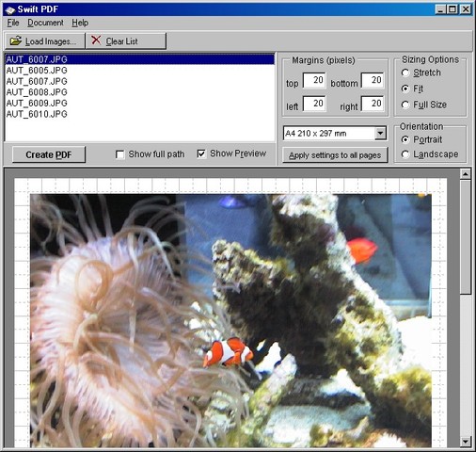Click the Swift PDF title bar icon
Screen dimensions: 476x452
coord(10,9)
